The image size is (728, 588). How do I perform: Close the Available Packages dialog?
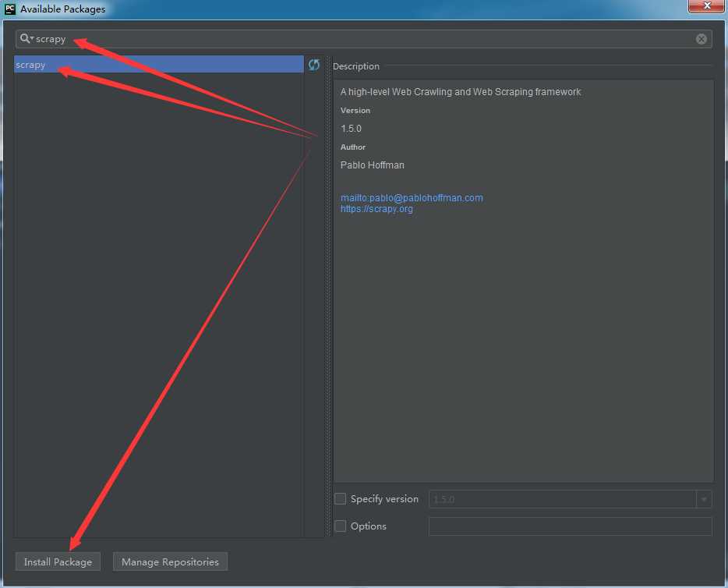tap(707, 6)
